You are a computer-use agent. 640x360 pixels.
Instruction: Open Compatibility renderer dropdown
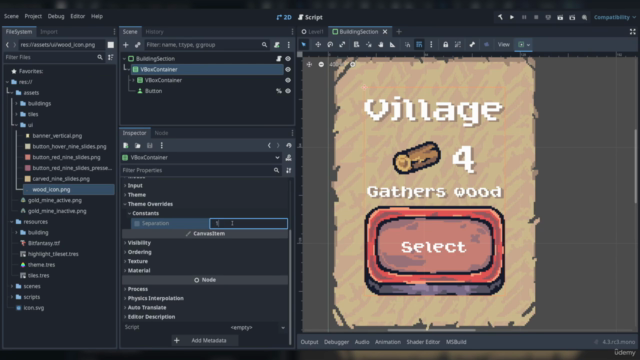[615, 17]
